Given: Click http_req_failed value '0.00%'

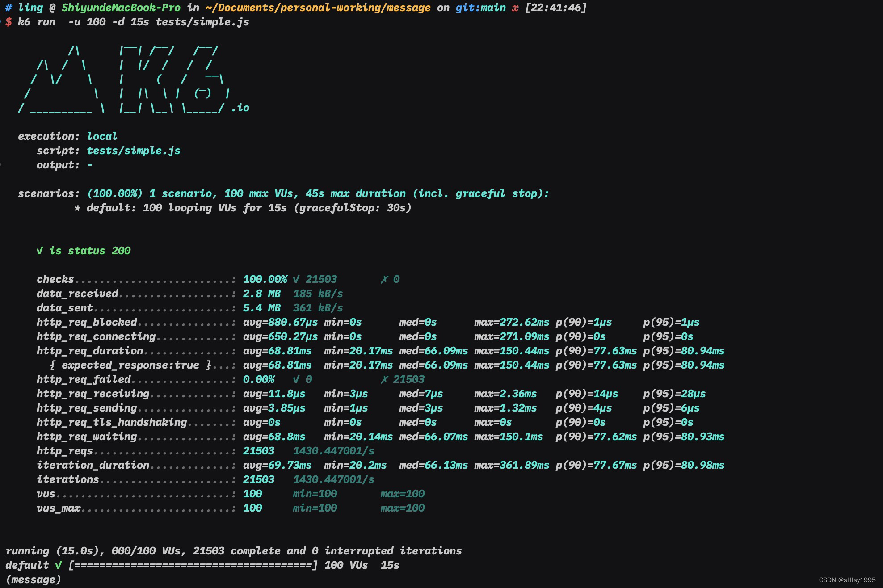Looking at the screenshot, I should 259,379.
